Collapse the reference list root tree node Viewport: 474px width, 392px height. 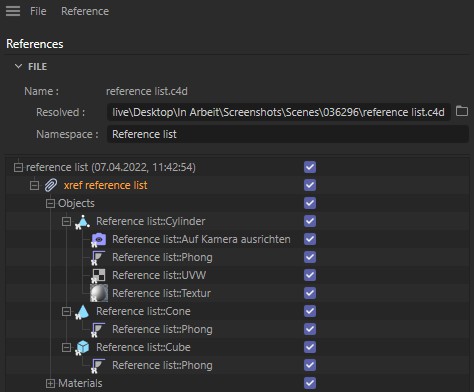18,167
